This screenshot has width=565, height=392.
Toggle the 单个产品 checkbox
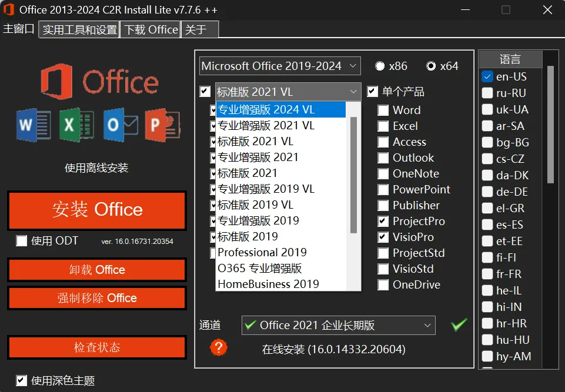coord(373,92)
